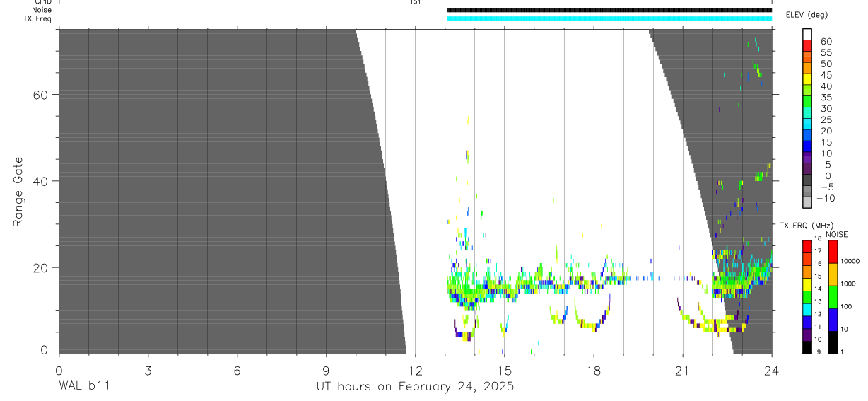
Task: Click the cyan TX Freq bar above the plot
Action: 609,18
